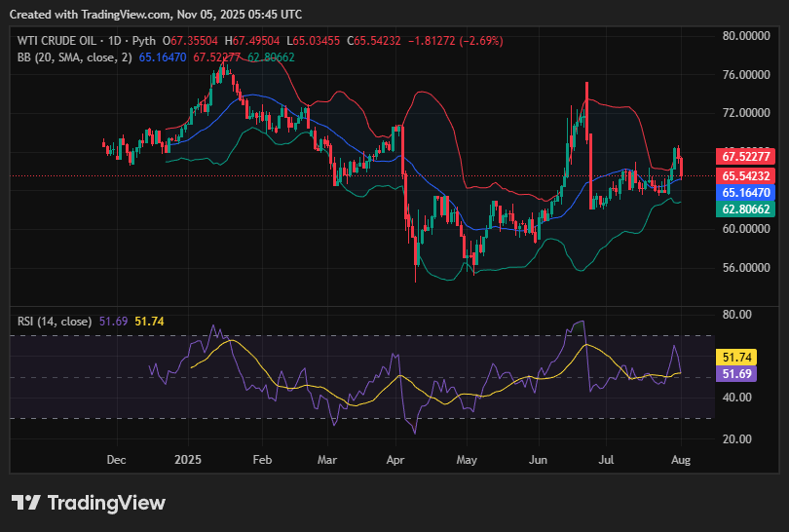The width and height of the screenshot is (789, 532).
Task: Click the 80.00000 level on the price axis
Action: click(745, 36)
